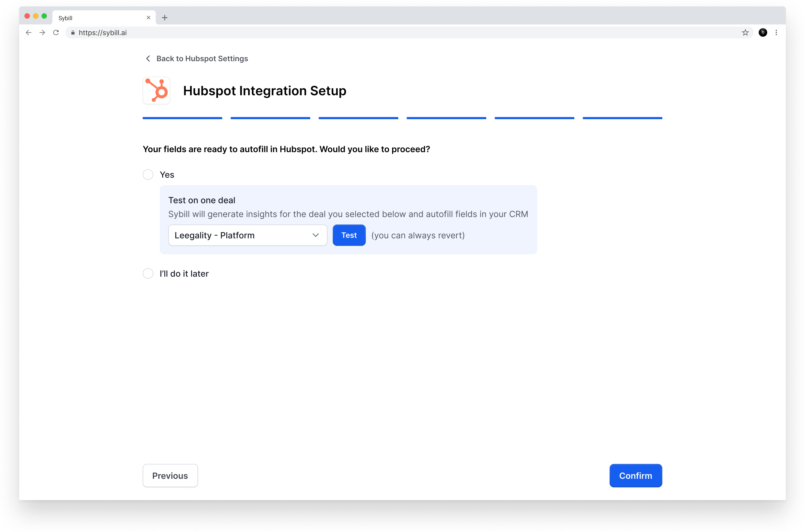The image size is (805, 532).
Task: Click the macOS red close window button
Action: tap(27, 16)
